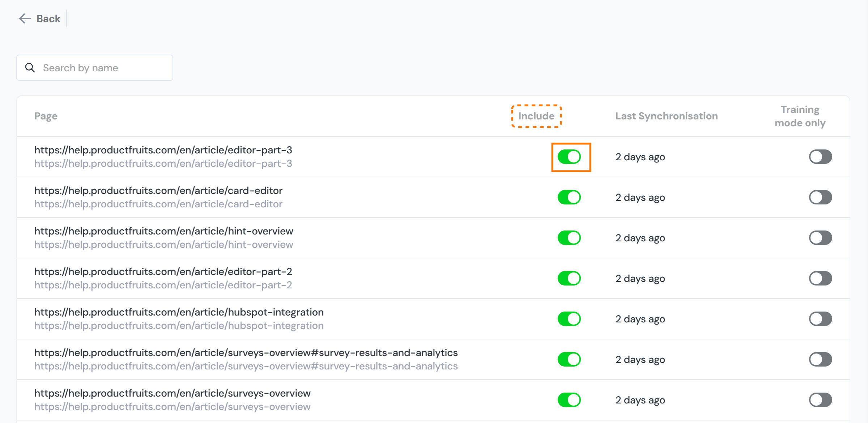Disable Include for hubspot-integration page

(x=569, y=319)
